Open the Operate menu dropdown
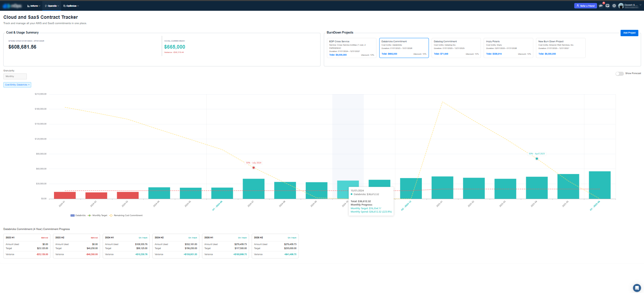The height and width of the screenshot is (293, 644). (52, 6)
